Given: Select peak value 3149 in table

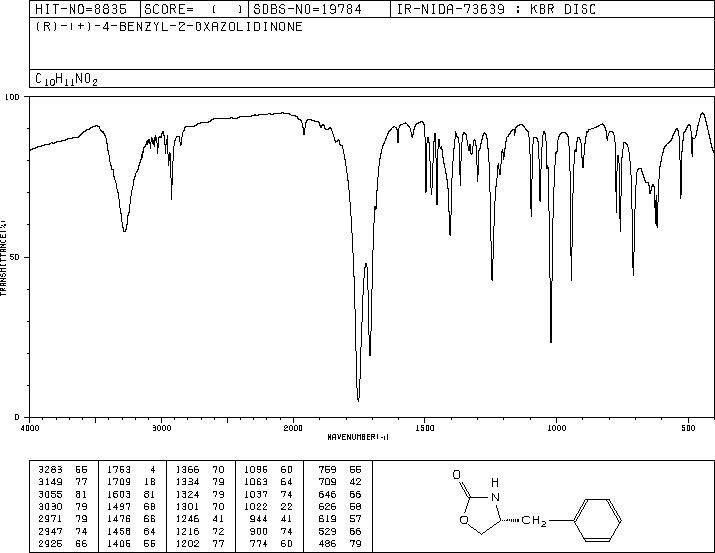Looking at the screenshot, I should tap(50, 481).
